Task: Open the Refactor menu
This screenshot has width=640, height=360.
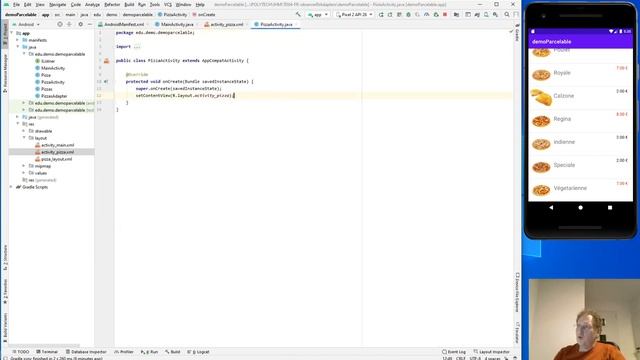Action: click(x=112, y=4)
